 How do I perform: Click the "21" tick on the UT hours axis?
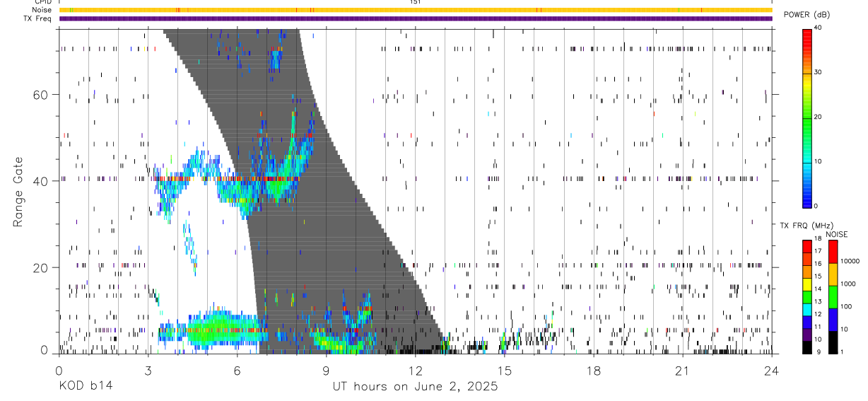[683, 369]
